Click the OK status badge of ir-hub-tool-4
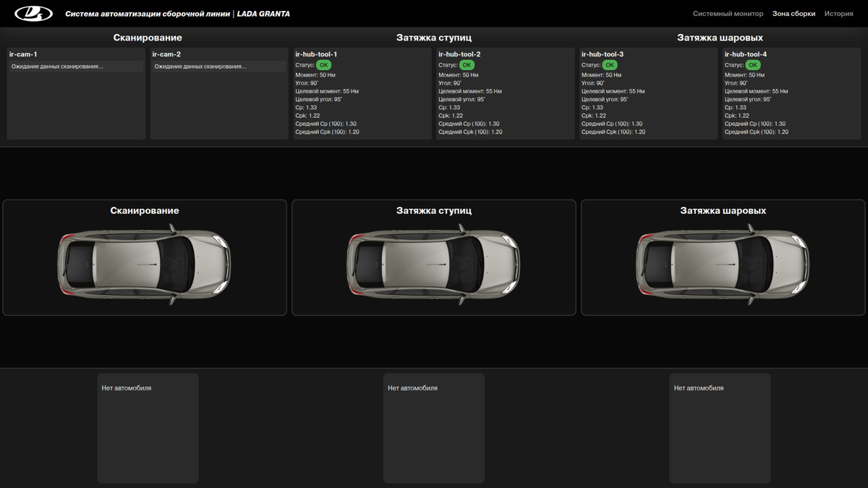This screenshot has height=488, width=868. point(753,65)
